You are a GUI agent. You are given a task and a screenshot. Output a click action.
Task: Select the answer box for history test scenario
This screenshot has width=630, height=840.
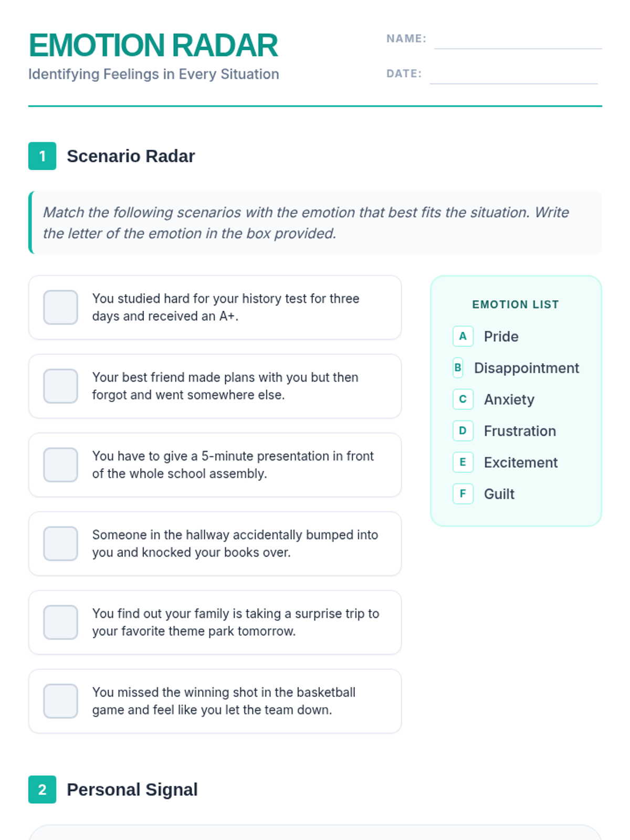pos(60,307)
